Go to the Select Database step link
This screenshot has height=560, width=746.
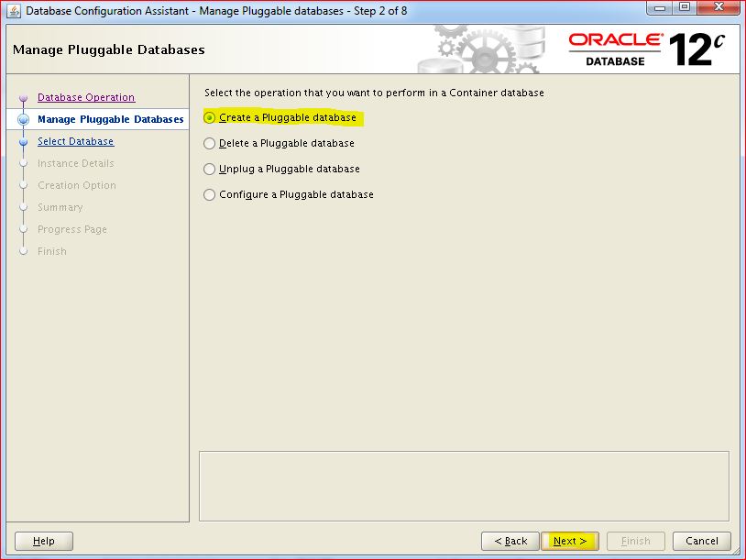tap(76, 141)
